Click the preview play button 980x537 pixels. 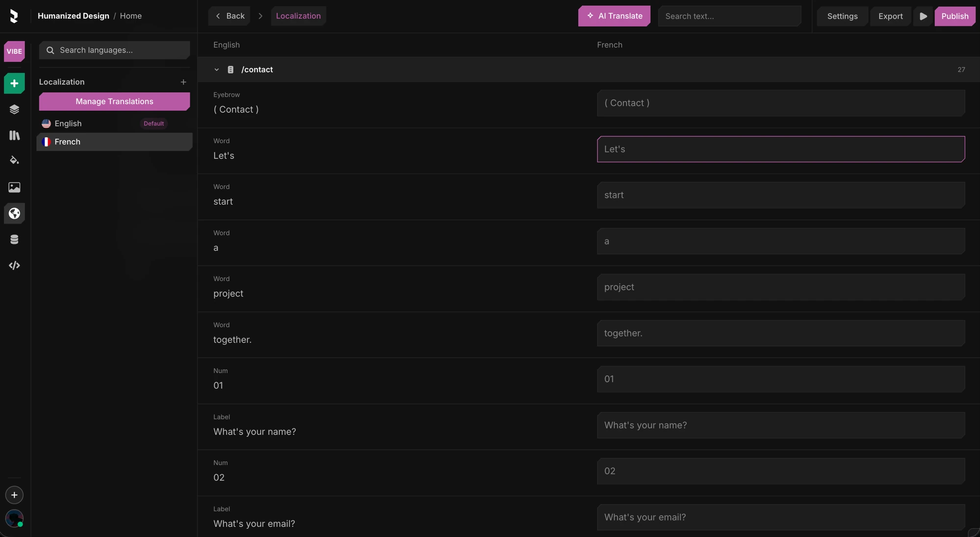click(x=923, y=16)
